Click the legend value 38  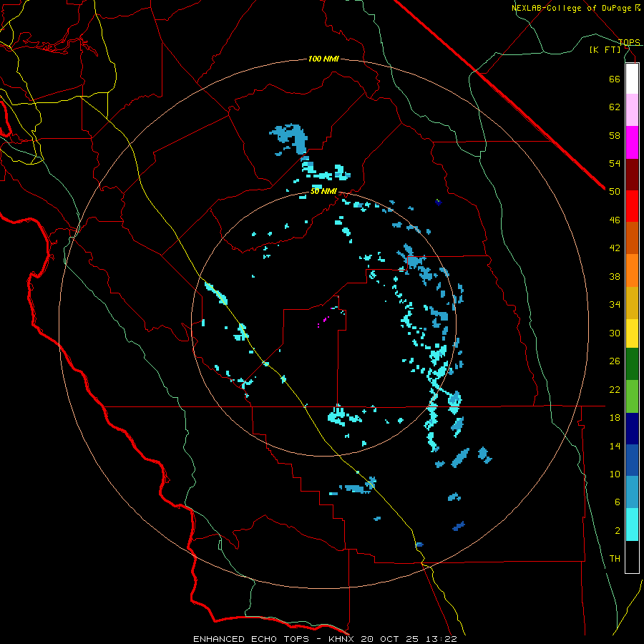[615, 276]
